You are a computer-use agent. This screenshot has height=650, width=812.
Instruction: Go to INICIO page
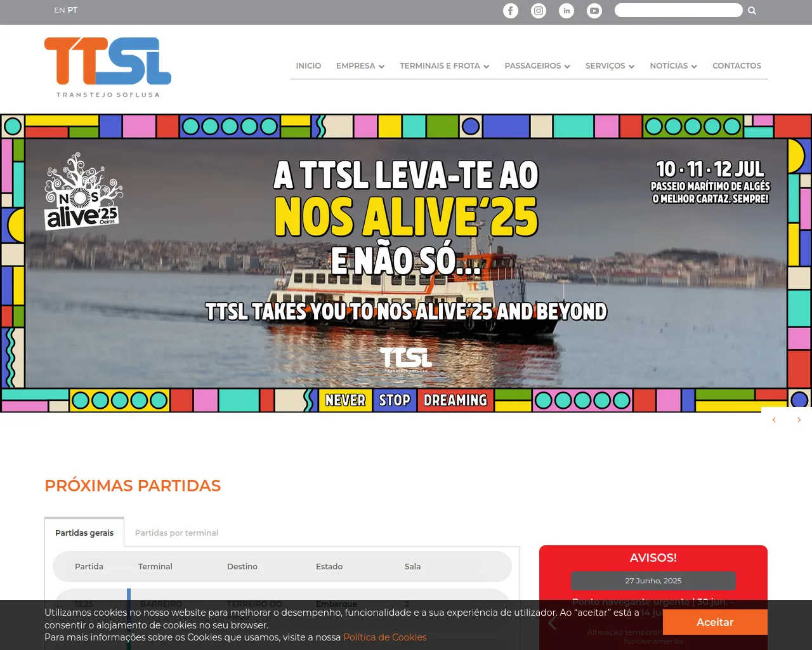pos(308,66)
